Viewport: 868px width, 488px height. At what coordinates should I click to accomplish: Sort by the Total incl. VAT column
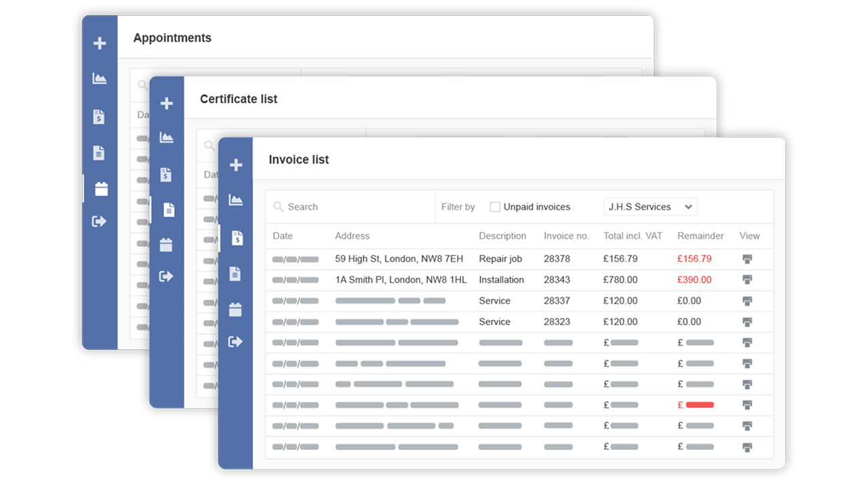tap(633, 236)
